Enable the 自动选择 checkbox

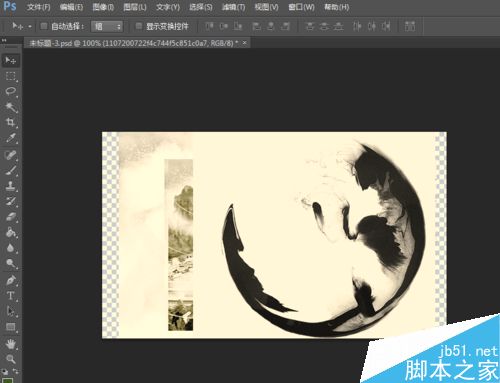click(44, 26)
